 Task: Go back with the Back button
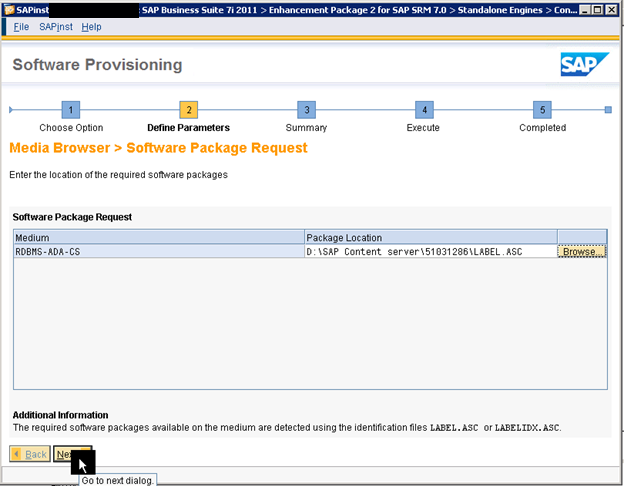click(30, 454)
